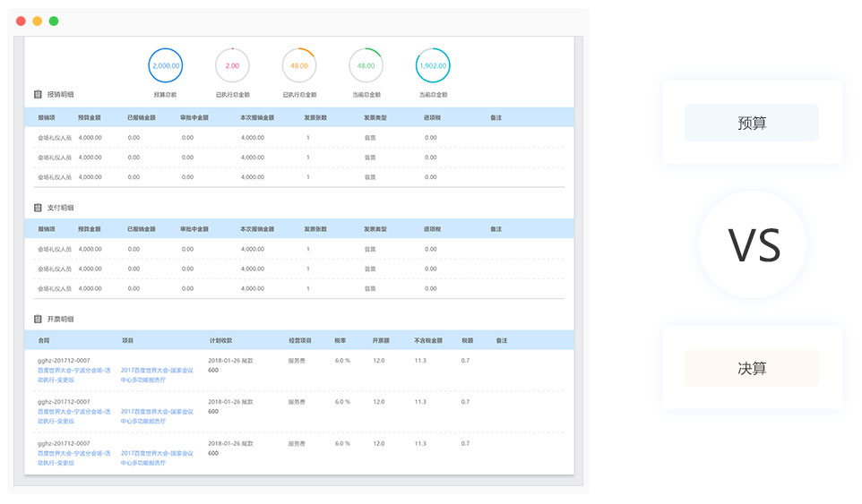862x504 pixels.
Task: Select the blue 2,000.00 预算总额 ring
Action: pyautogui.click(x=165, y=65)
